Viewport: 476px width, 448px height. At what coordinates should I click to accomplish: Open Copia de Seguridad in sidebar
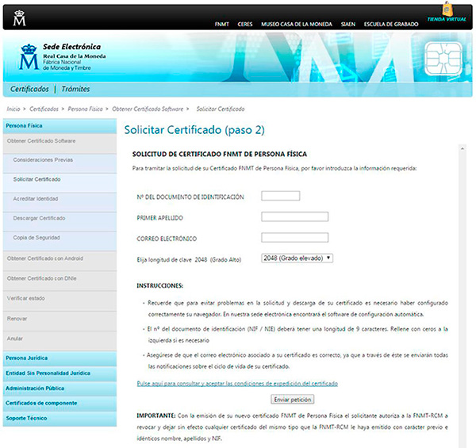pyautogui.click(x=59, y=241)
